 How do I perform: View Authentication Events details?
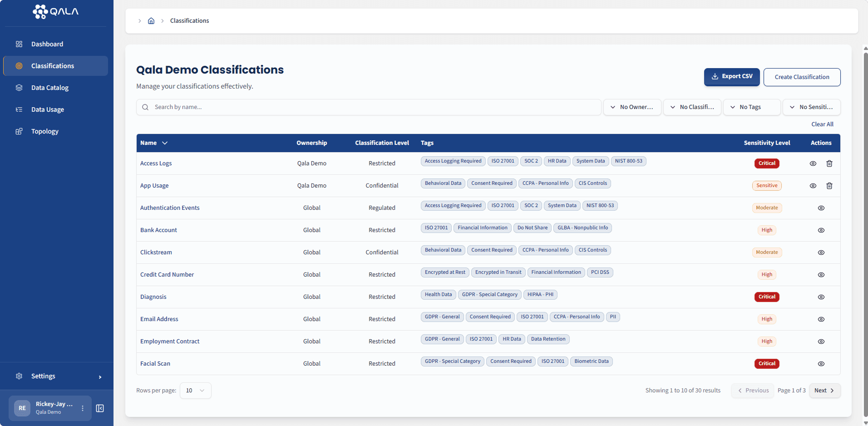[x=821, y=208]
